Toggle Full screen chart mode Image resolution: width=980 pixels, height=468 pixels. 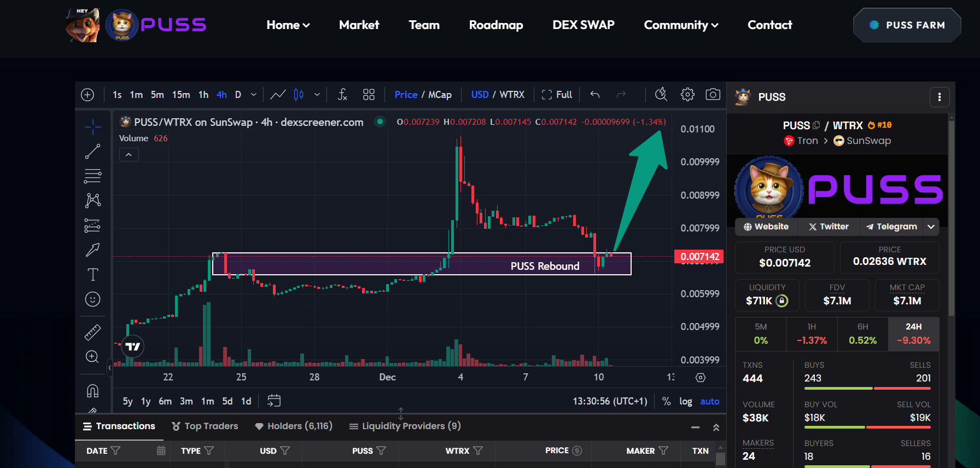coord(557,95)
